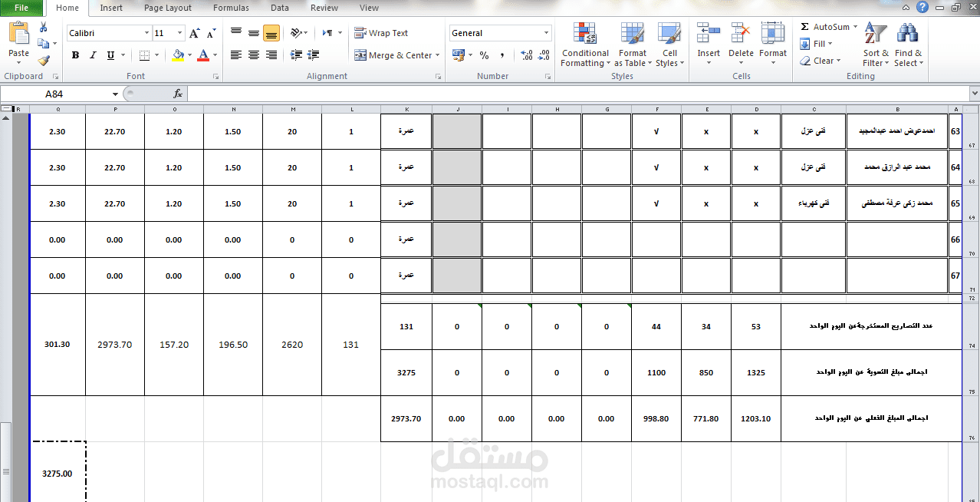Switch to the Page Layout tab
This screenshot has height=502, width=980.
[168, 8]
